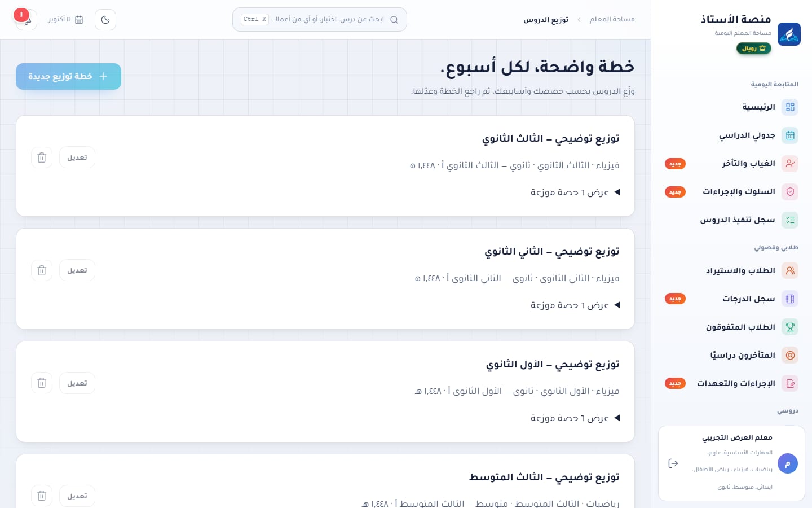
Task: Expand عرض ٦ حصة موزعة for الثاني الثانوي
Action: (x=575, y=305)
